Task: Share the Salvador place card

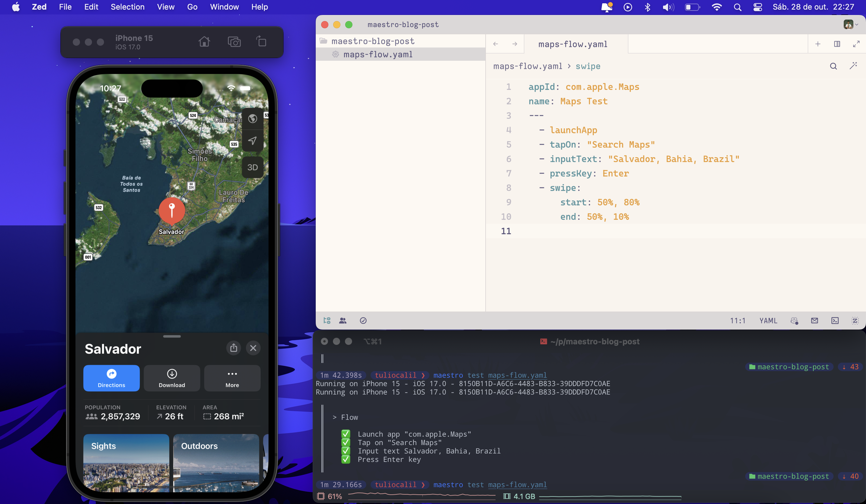Action: [x=234, y=348]
